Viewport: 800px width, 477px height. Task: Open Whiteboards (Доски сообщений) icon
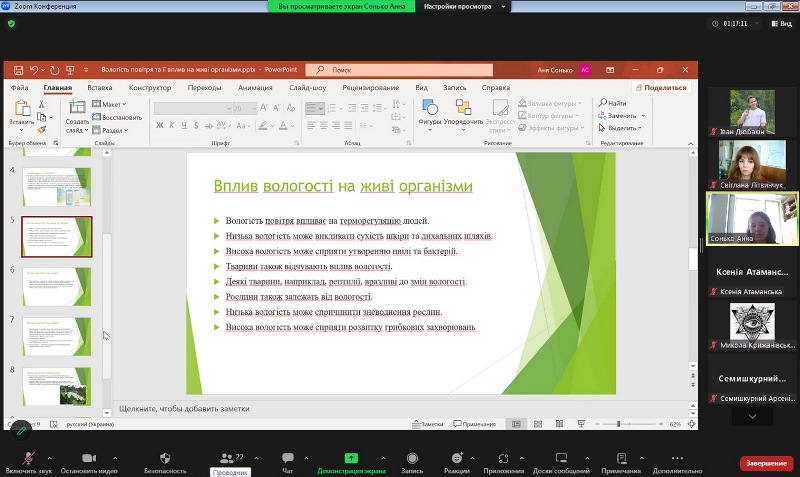[x=560, y=457]
